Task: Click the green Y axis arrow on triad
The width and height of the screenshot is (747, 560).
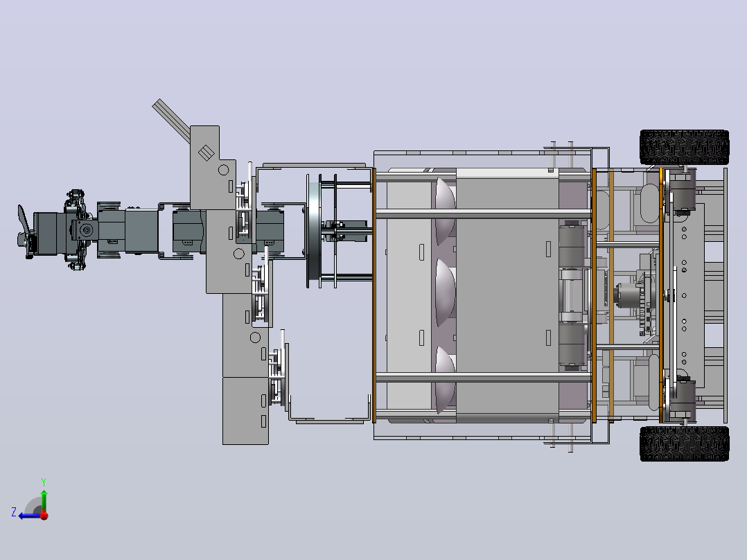Action: [x=44, y=500]
